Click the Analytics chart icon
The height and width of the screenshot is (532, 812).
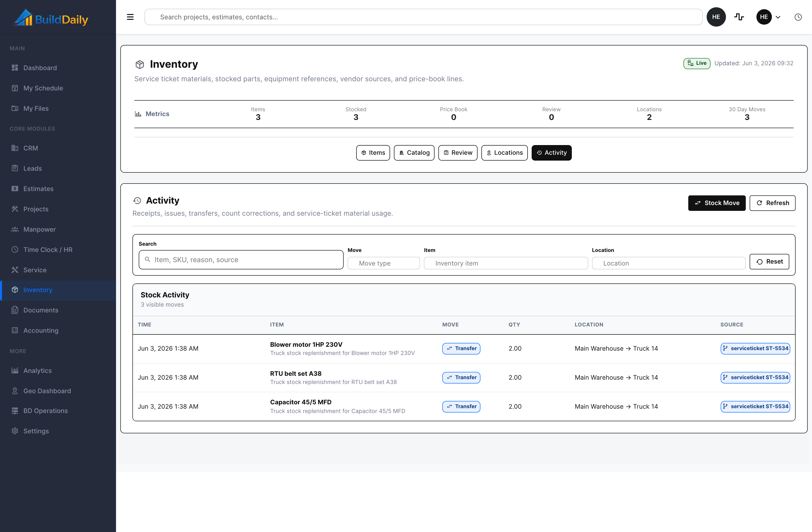point(15,370)
